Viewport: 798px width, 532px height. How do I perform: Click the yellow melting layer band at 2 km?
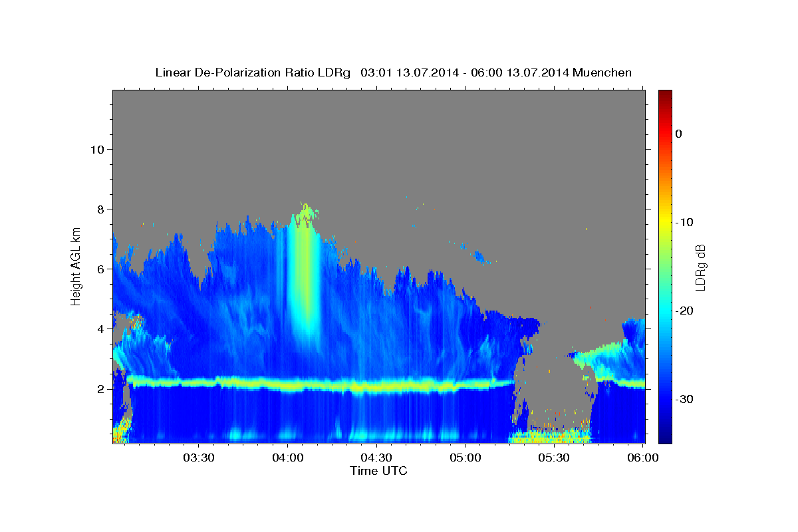pos(319,384)
